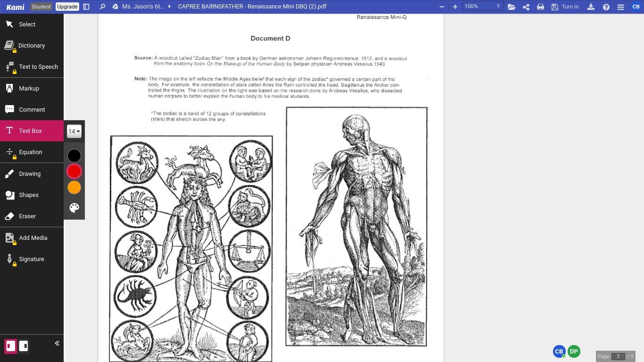The width and height of the screenshot is (644, 362).
Task: Click the page number input field
Action: click(618, 356)
